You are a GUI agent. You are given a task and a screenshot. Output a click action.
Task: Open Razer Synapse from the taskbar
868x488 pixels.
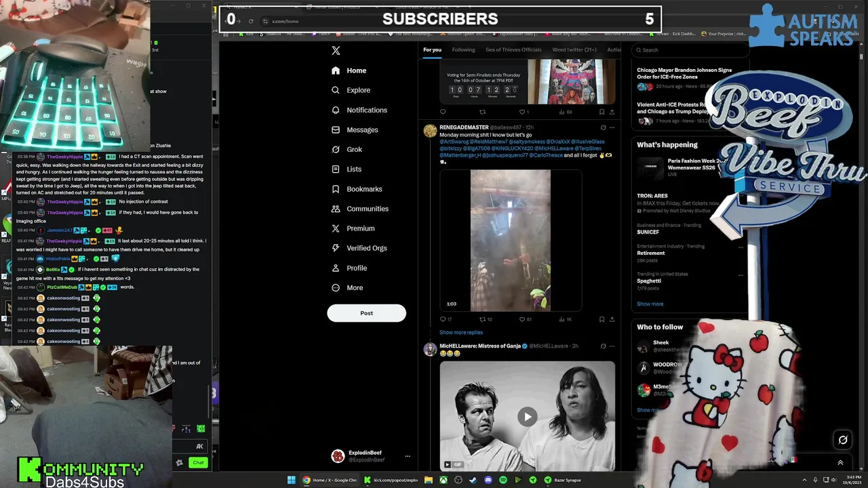click(563, 480)
